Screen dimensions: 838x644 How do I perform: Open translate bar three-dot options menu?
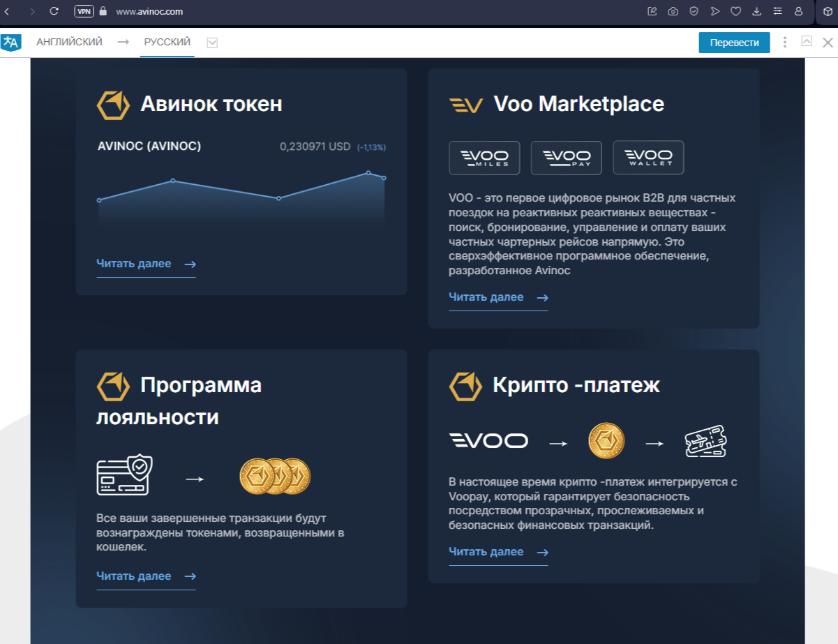(x=786, y=43)
